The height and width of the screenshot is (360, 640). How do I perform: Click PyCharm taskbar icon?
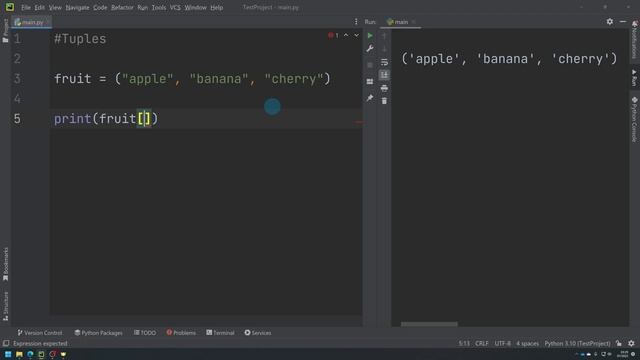(41, 354)
